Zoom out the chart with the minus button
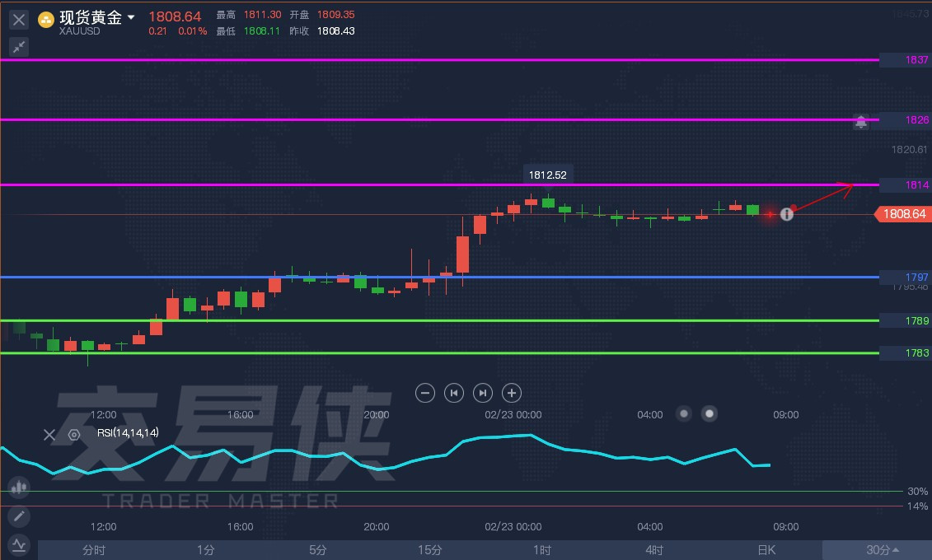Viewport: 932px width, 560px height. (x=425, y=393)
